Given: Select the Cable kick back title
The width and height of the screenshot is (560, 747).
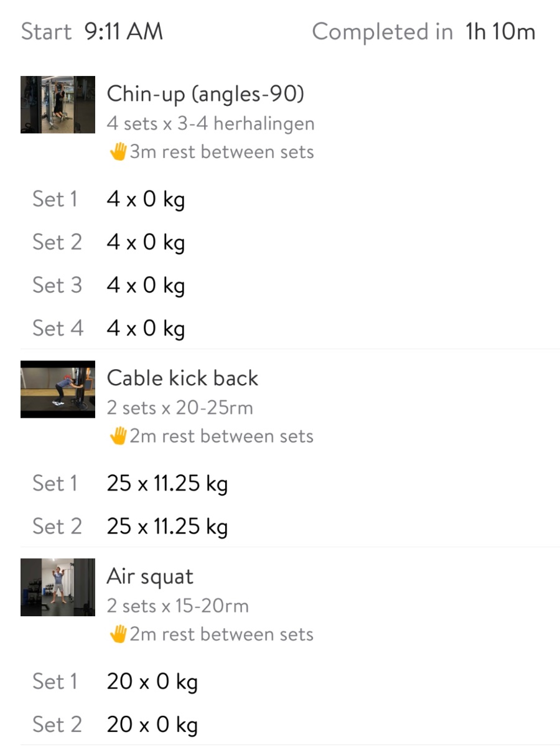Looking at the screenshot, I should pyautogui.click(x=182, y=378).
